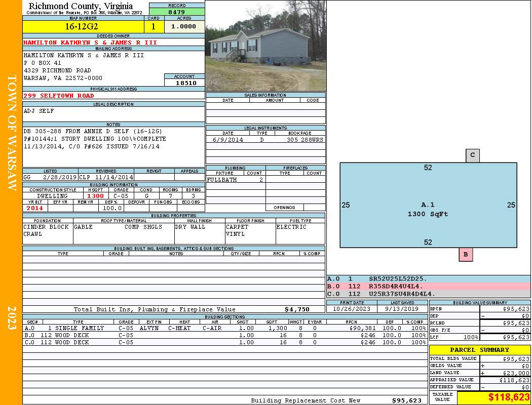Click book page 305 288WRS

point(305,140)
